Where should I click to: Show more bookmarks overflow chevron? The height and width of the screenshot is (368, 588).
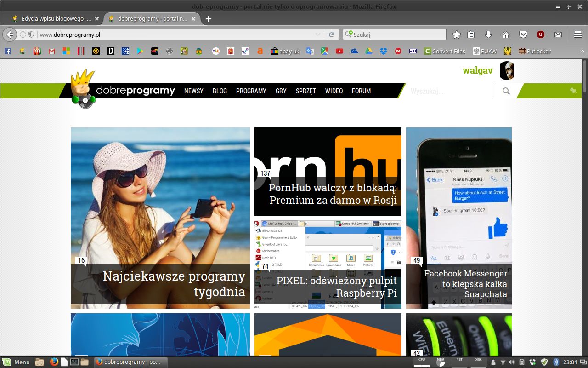582,51
